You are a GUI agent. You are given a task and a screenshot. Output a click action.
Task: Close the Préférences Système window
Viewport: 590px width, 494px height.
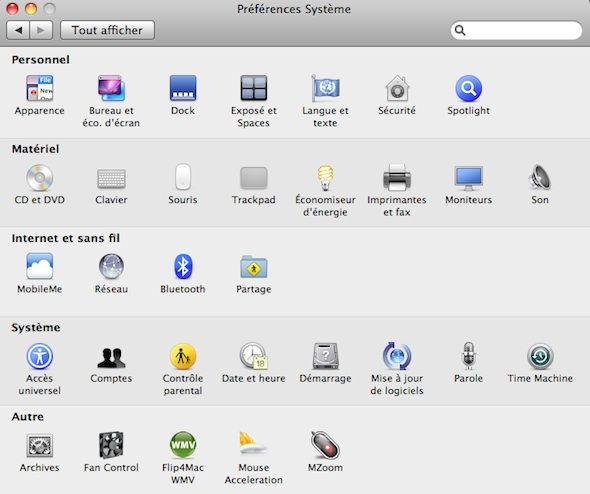(12, 8)
